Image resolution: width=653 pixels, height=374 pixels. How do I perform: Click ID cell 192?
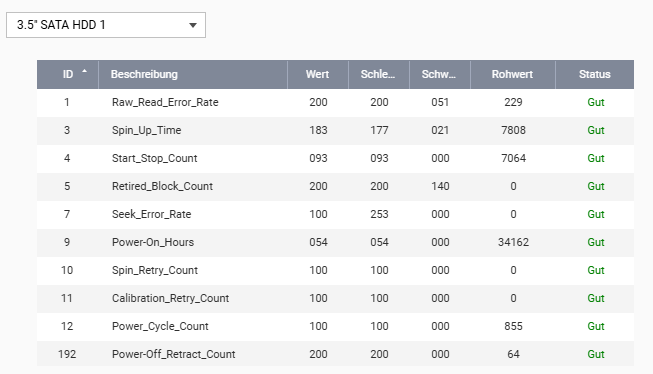(67, 354)
